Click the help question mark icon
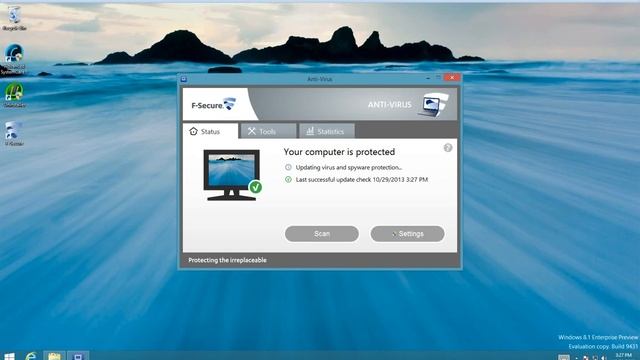 tap(448, 148)
